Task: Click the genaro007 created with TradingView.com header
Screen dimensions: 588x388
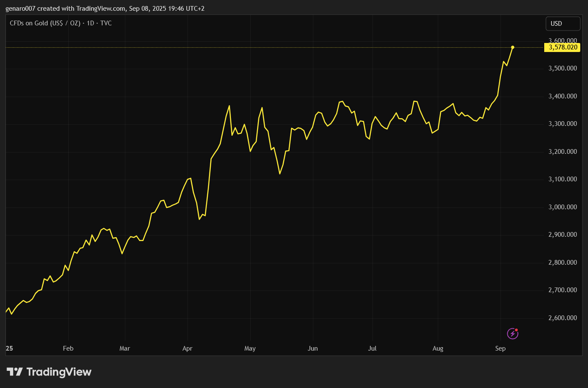Action: coord(105,9)
